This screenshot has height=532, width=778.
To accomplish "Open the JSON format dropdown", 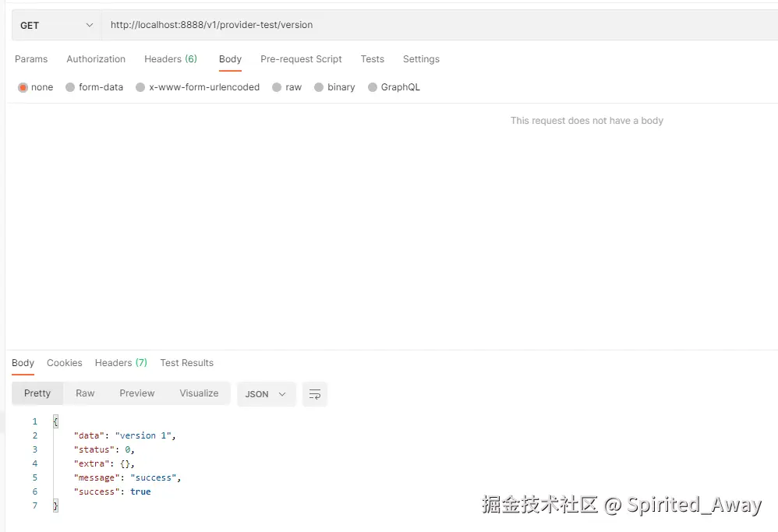I will point(267,394).
